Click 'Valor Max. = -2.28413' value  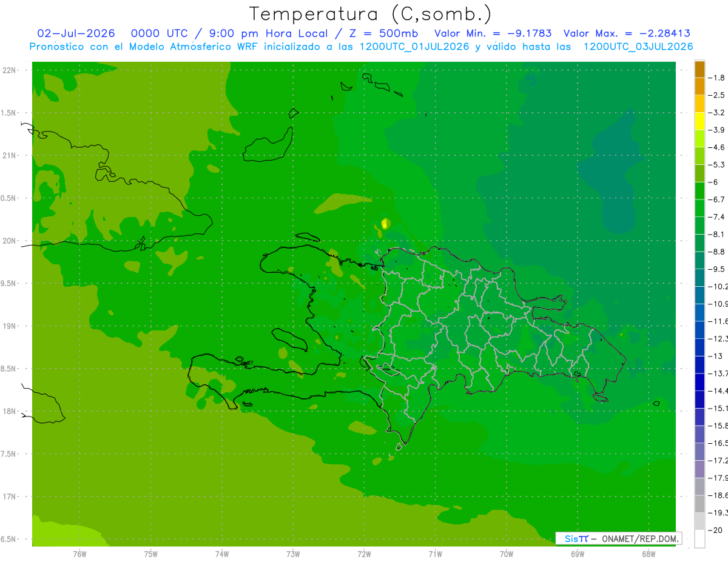[627, 33]
